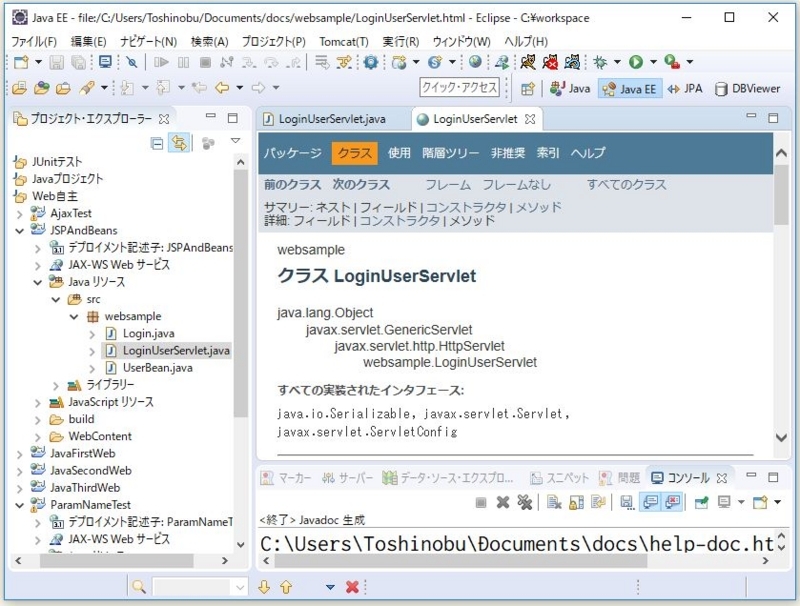Screen dimensions: 800x606
Task: Click the Tomcat start cat icon
Action: click(528, 62)
